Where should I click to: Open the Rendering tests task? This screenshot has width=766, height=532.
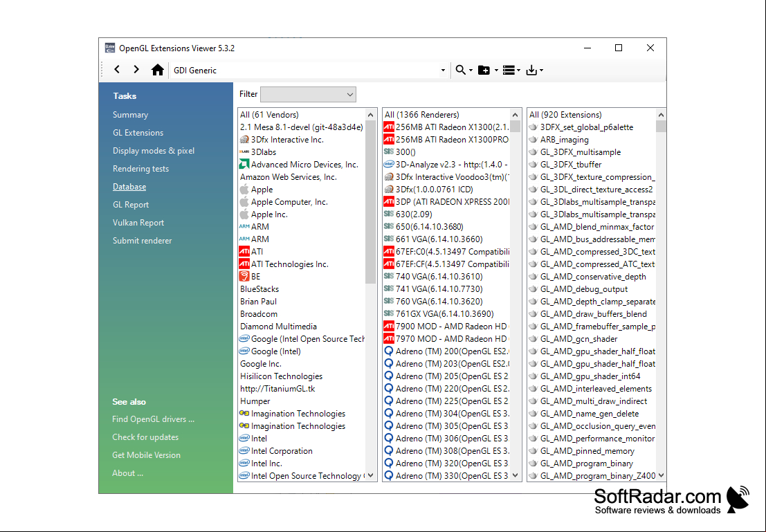click(x=140, y=169)
